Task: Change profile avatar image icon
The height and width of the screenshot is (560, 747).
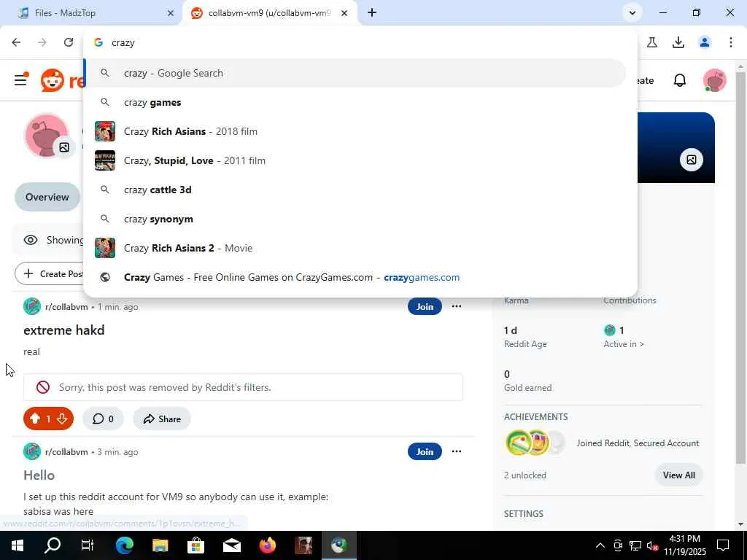Action: (x=64, y=147)
